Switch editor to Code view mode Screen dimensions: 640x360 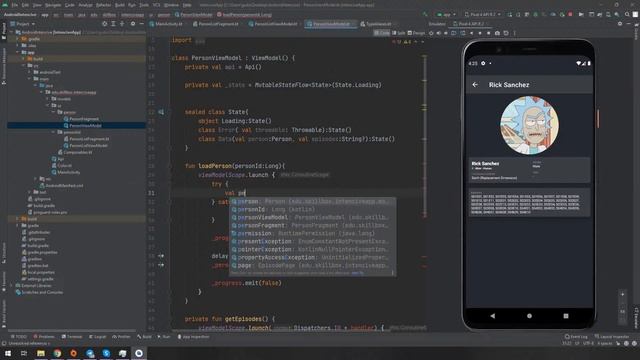pos(382,33)
